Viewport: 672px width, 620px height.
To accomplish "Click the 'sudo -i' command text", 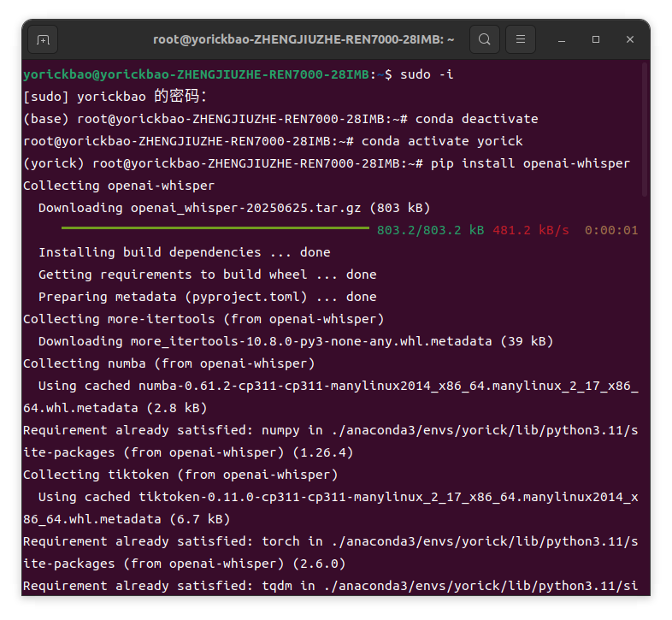I will click(x=427, y=74).
